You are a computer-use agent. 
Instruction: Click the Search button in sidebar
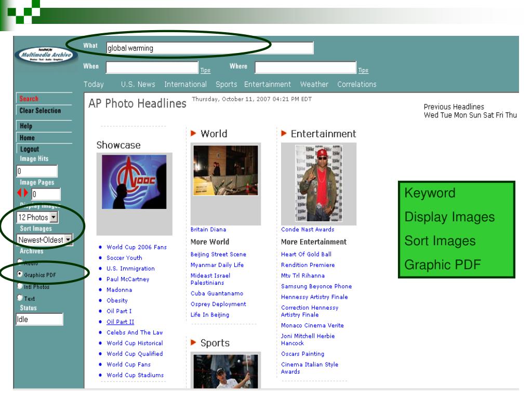tap(44, 99)
